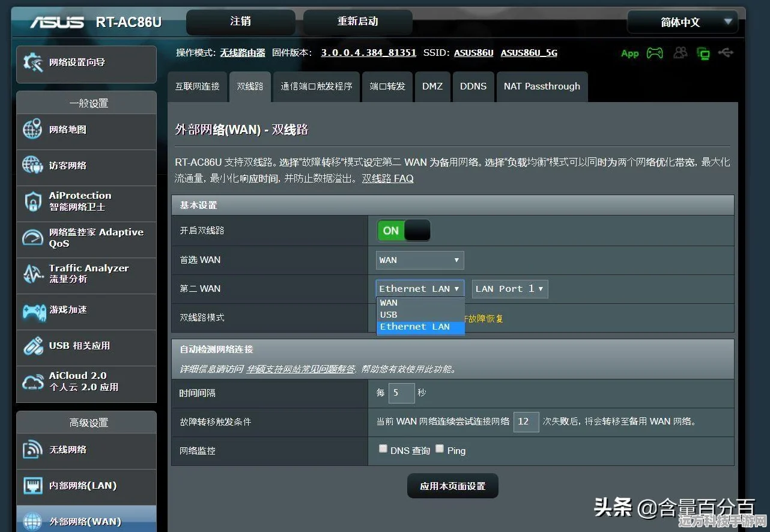Select WAN option in dropdown list

420,303
